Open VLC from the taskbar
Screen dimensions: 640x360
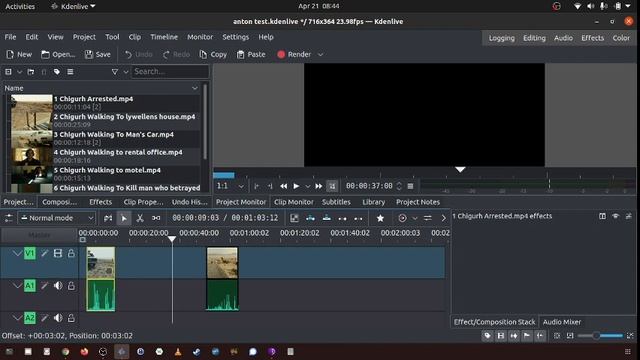pyautogui.click(x=178, y=351)
